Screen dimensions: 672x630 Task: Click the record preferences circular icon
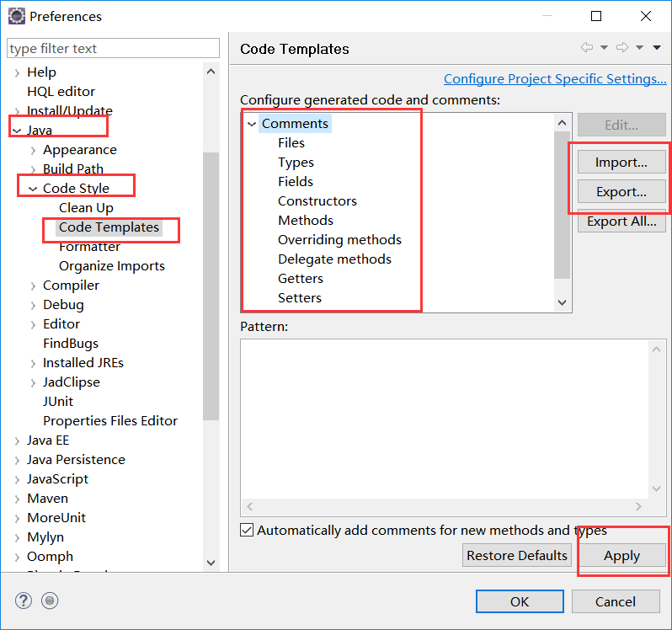[x=50, y=601]
